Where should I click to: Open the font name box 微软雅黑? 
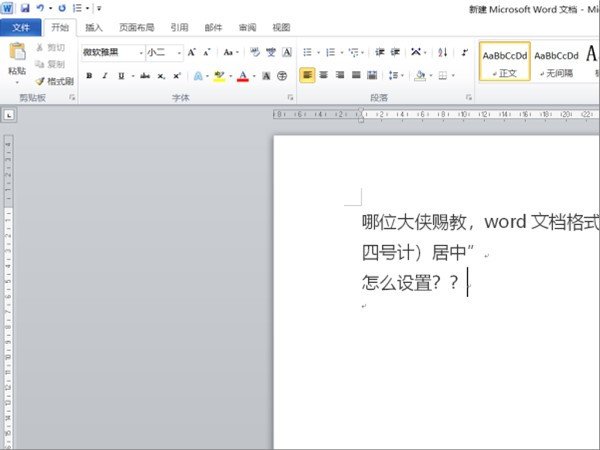[x=113, y=52]
